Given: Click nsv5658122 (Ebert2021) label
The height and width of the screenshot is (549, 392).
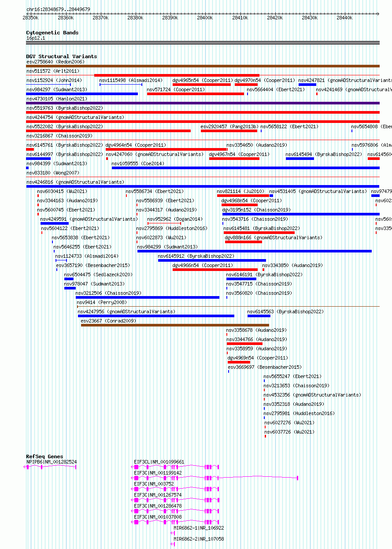Looking at the screenshot, I should (289, 126).
